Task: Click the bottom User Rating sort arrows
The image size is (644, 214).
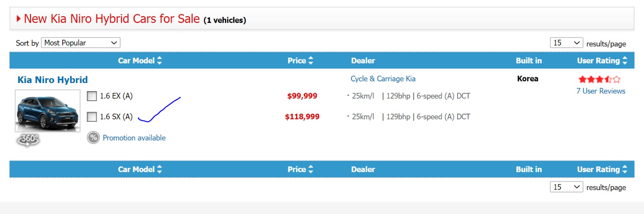Action: (x=625, y=169)
